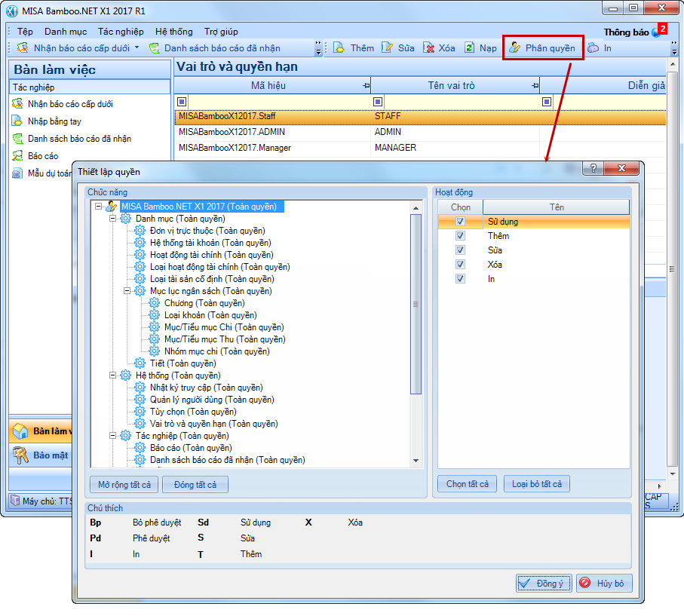
Task: Toggle the Sửa permission checkbox
Action: click(460, 250)
